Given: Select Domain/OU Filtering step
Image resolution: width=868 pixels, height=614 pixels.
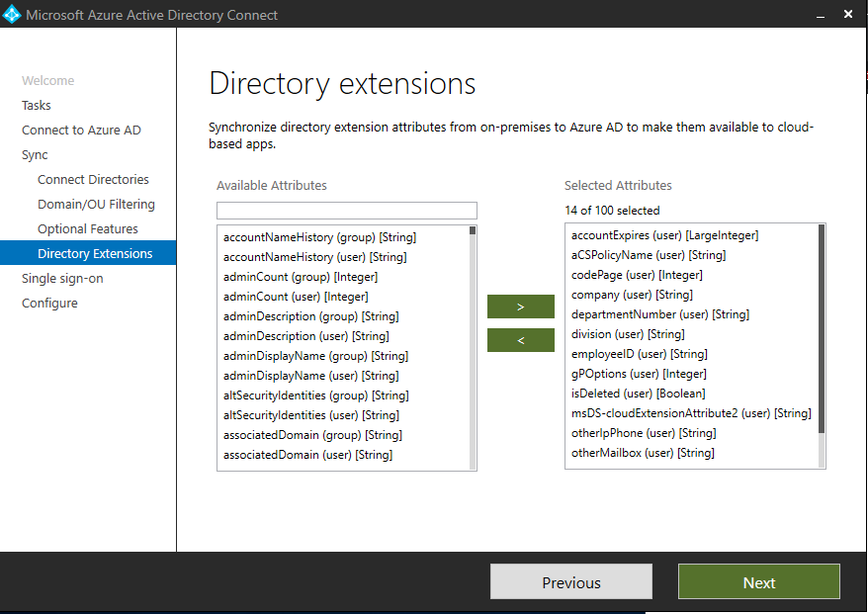Looking at the screenshot, I should 95,204.
